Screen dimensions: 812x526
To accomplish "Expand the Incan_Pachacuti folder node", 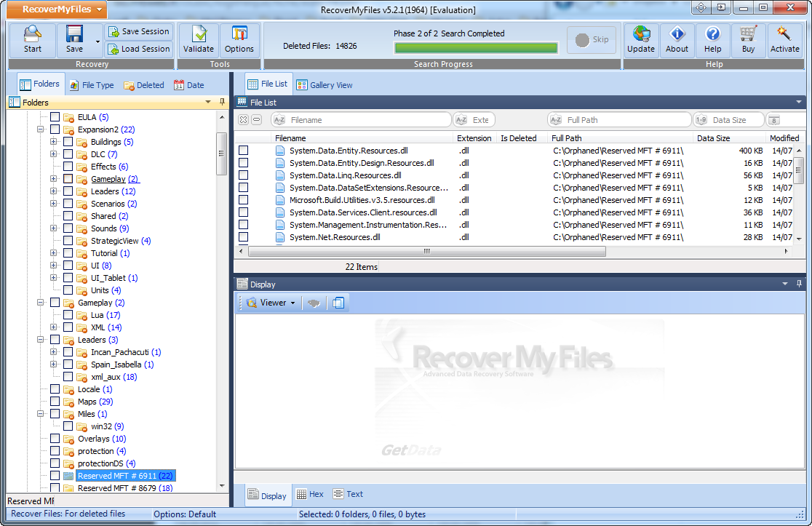I will (x=53, y=352).
